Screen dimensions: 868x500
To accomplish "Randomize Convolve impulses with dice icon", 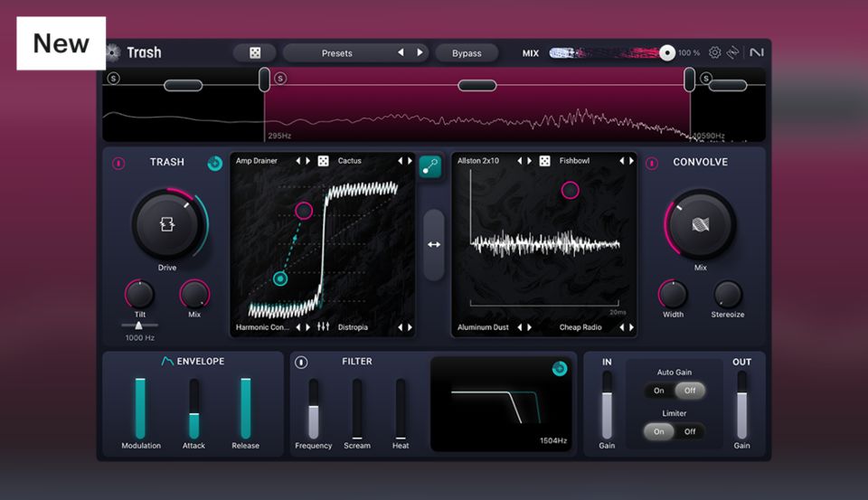I will [544, 161].
